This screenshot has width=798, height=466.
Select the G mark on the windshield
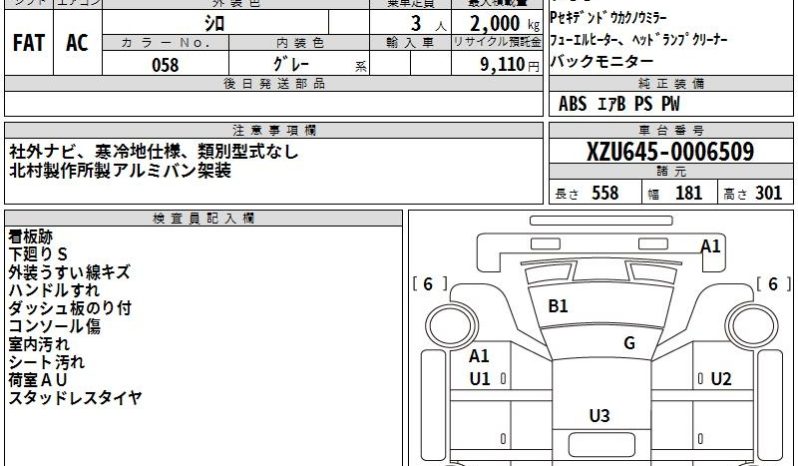coord(629,342)
